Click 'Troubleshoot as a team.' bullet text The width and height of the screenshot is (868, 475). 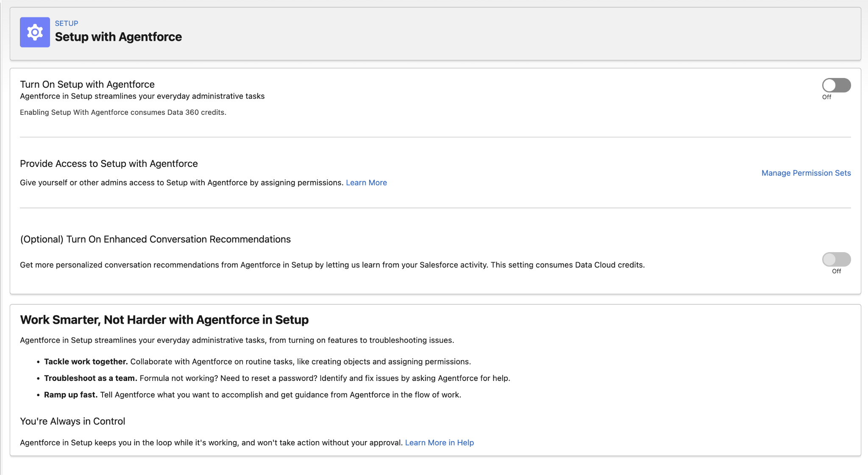[x=91, y=378]
